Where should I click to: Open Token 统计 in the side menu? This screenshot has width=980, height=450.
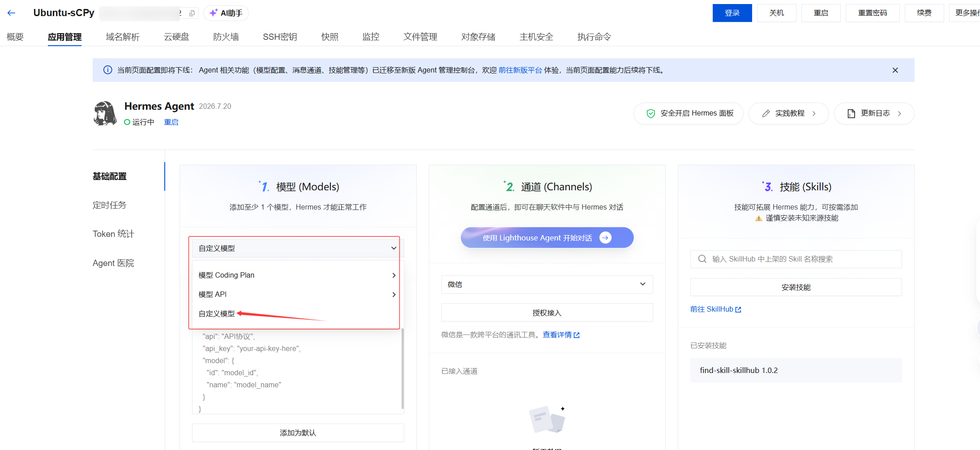[113, 234]
